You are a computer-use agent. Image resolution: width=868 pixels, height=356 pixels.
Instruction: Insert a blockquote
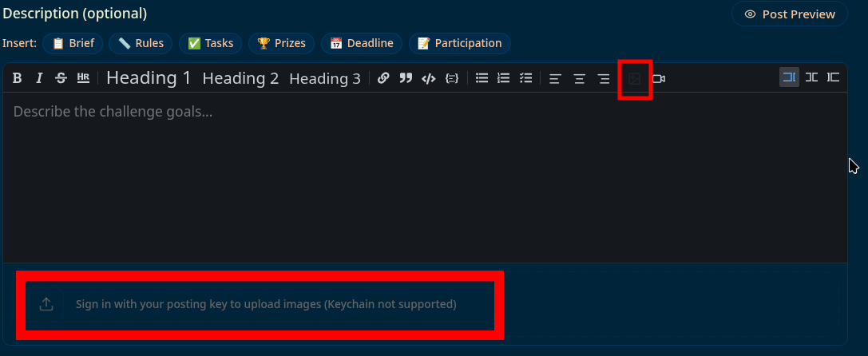click(406, 78)
